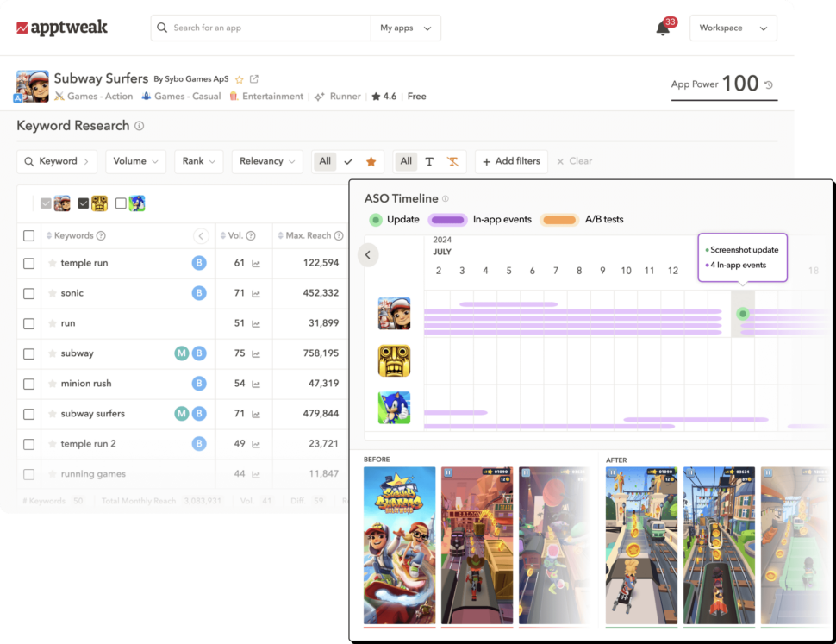Click Temple Run icon in ASO Timeline
836x644 pixels.
[x=394, y=361]
